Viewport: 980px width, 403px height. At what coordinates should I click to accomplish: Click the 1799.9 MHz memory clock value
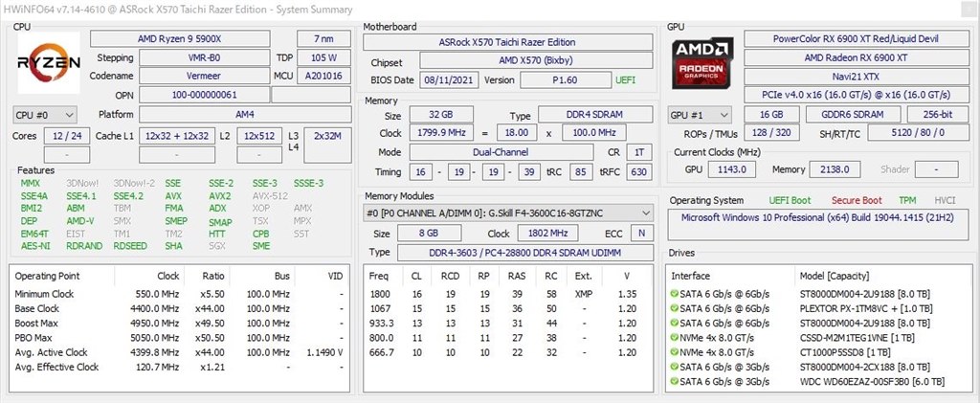[441, 133]
